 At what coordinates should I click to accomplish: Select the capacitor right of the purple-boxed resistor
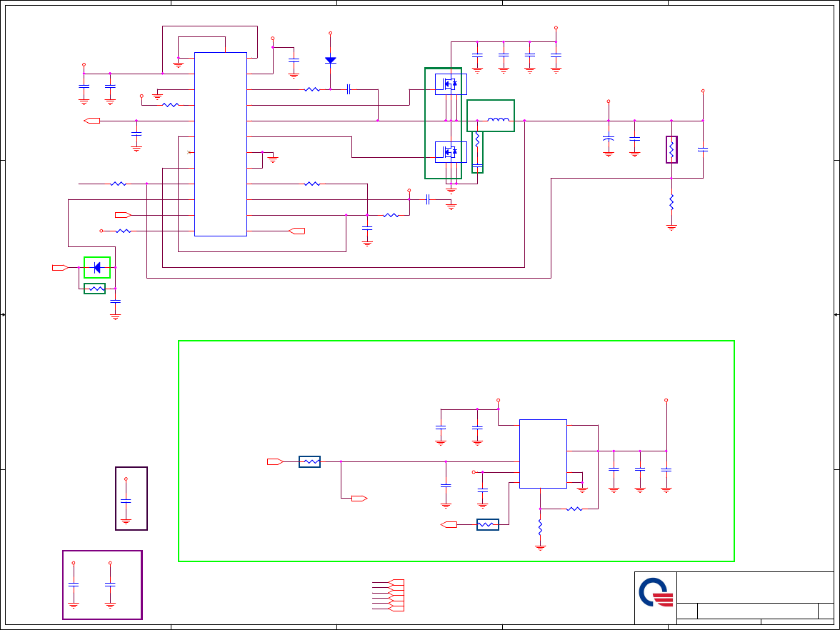(703, 149)
